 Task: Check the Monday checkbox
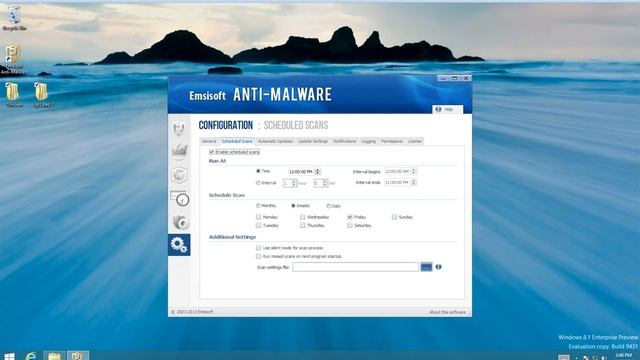pyautogui.click(x=258, y=217)
